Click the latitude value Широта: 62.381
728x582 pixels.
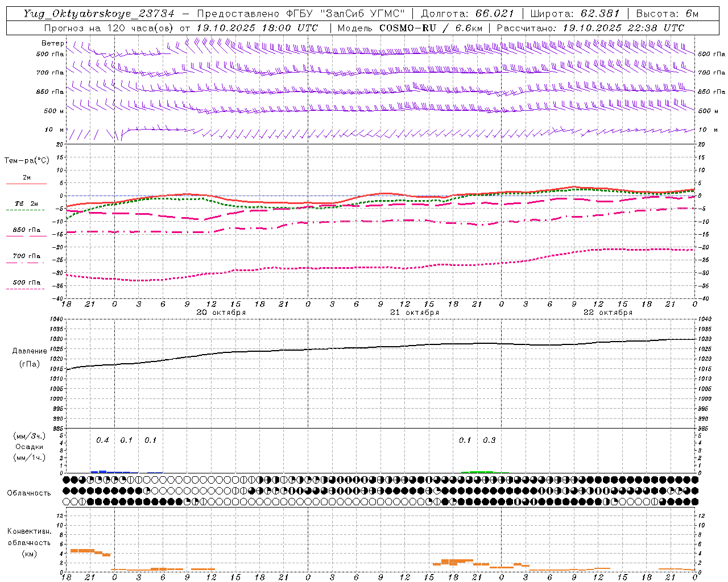coord(574,14)
